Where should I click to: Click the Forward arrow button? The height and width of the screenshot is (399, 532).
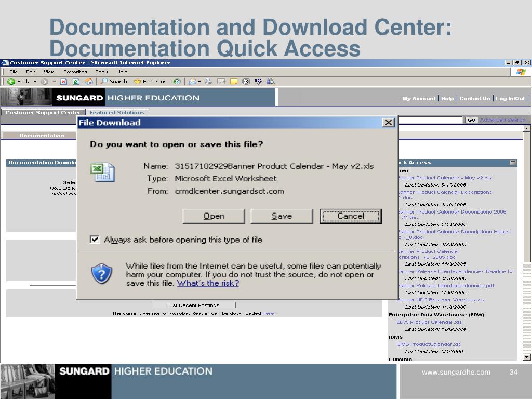(x=44, y=82)
